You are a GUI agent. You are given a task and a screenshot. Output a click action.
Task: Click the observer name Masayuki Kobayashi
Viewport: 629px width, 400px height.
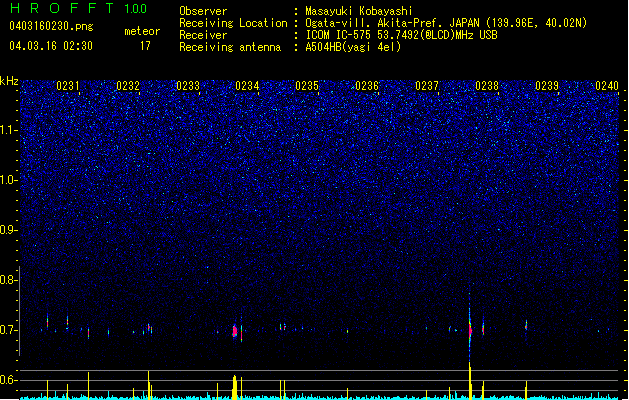(x=359, y=11)
